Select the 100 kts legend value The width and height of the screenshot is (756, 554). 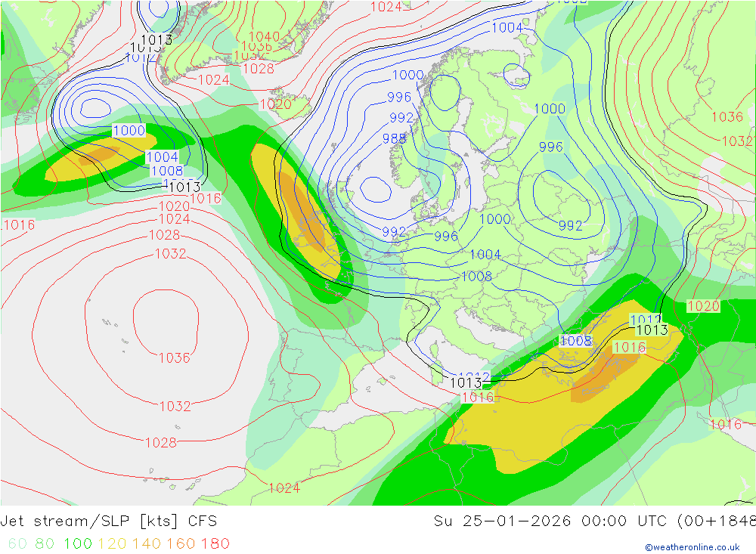coord(78,543)
